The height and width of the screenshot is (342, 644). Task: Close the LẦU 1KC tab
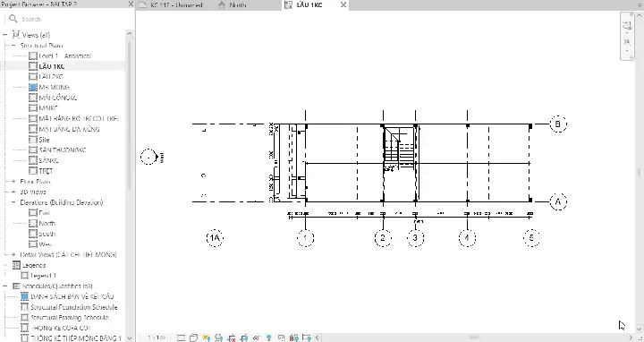pyautogui.click(x=343, y=5)
